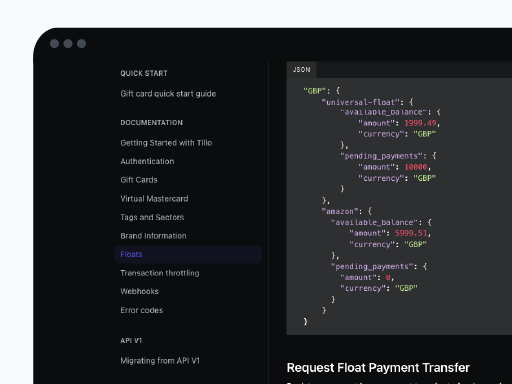Click the Request Float Payment Transfer heading

pos(378,368)
